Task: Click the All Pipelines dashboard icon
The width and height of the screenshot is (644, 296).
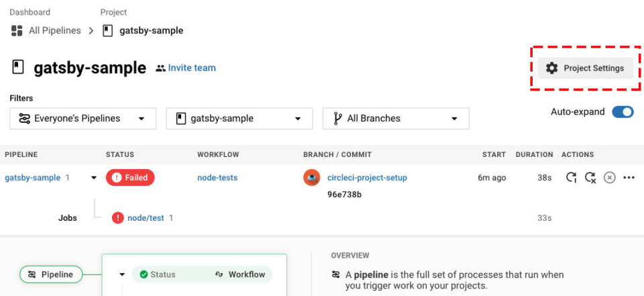Action: pos(17,30)
